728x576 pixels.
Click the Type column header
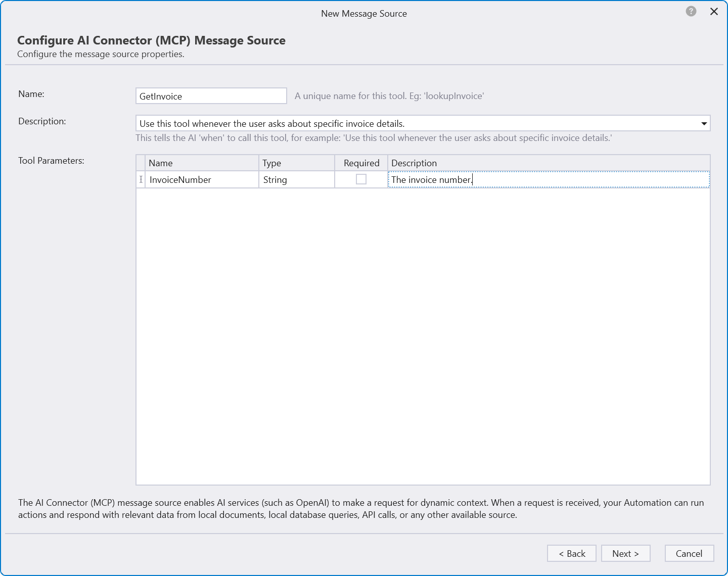[296, 163]
